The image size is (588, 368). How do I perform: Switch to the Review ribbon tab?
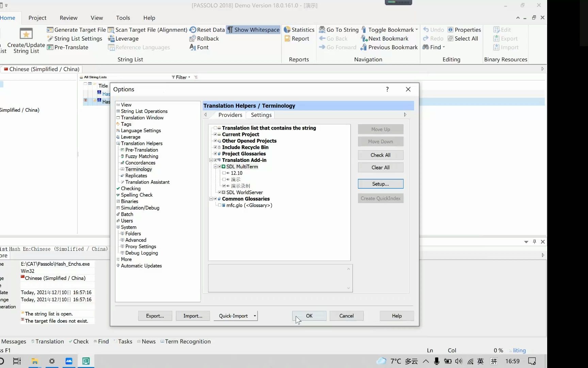68,18
